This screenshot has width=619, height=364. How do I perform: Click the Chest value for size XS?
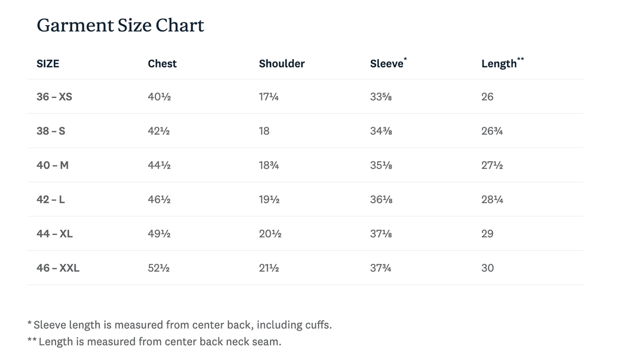point(159,97)
